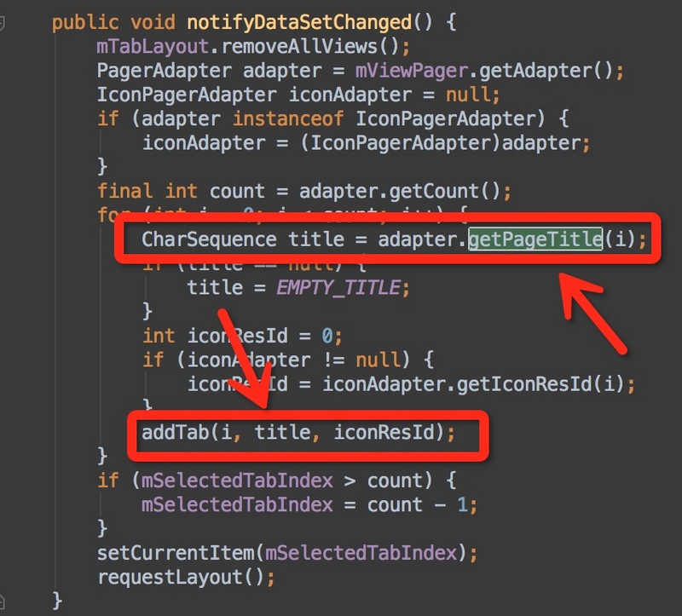Select the EMPTY_TITLE constant

pos(338,287)
